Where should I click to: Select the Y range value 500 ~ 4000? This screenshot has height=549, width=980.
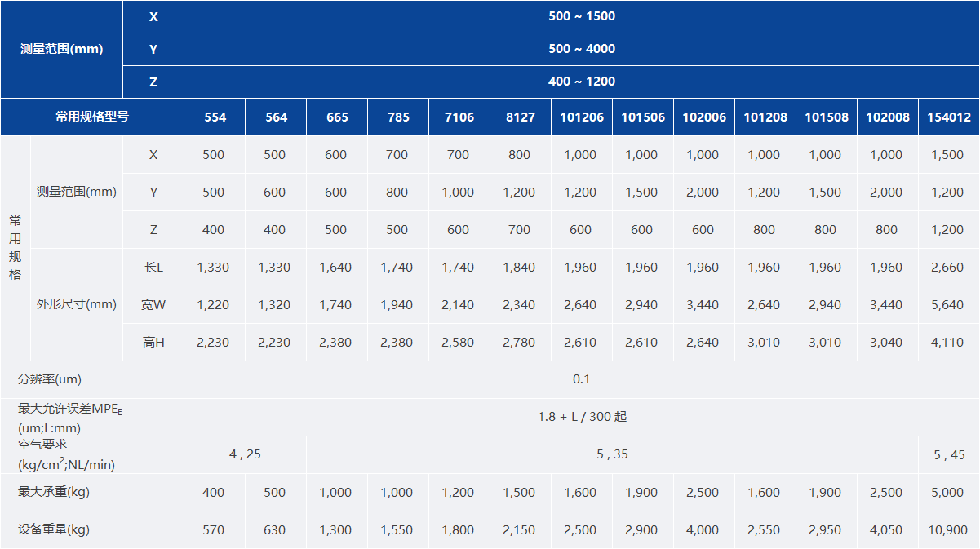pyautogui.click(x=582, y=49)
